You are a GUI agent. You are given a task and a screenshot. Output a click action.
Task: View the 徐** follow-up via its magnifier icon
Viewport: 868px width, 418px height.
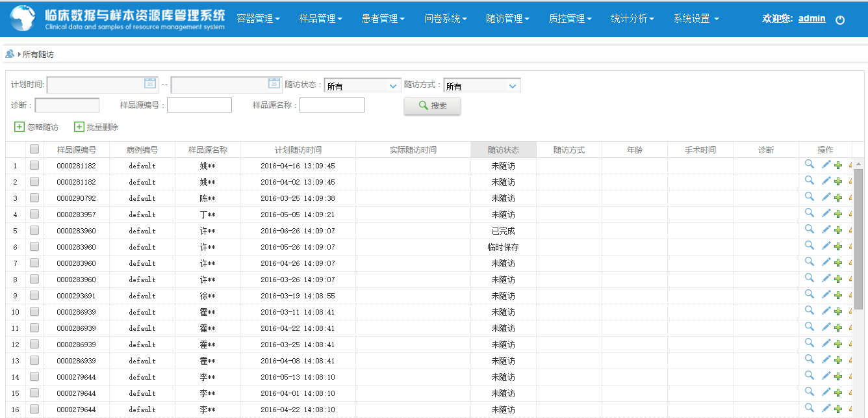pos(810,294)
